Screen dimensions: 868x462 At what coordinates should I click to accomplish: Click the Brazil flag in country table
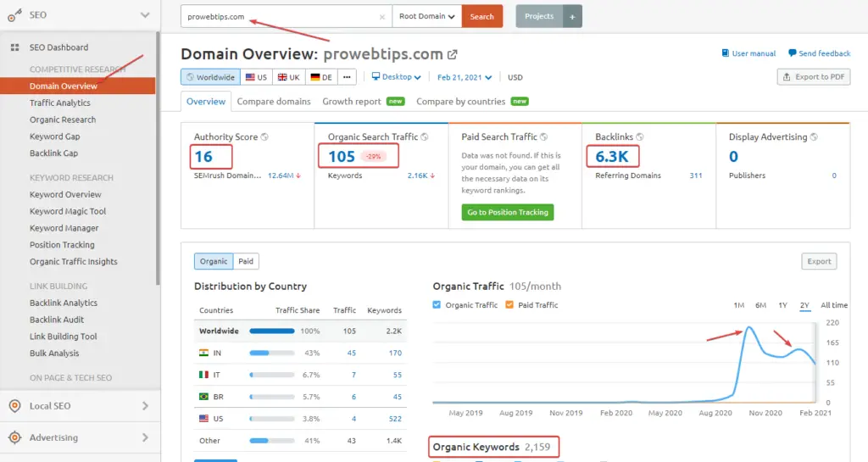pyautogui.click(x=203, y=397)
